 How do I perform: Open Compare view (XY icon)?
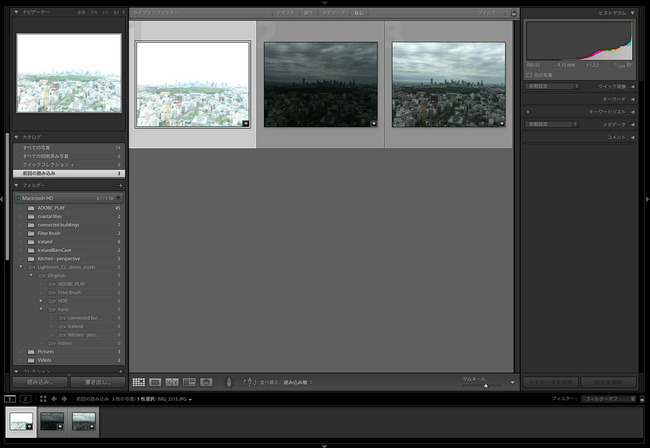pos(172,382)
